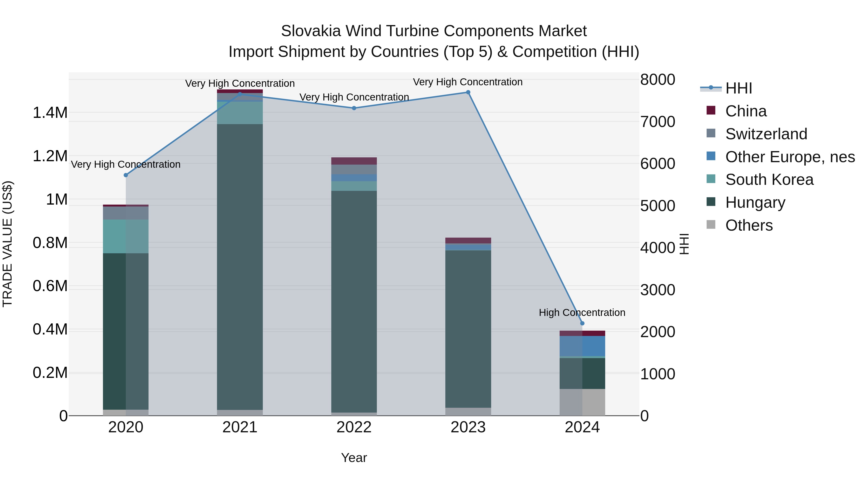Click the Hungary dark green legend swatch
This screenshot has height=488, width=868.
pyautogui.click(x=711, y=202)
